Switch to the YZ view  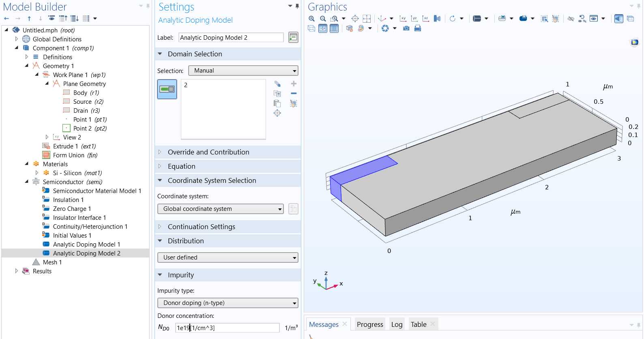pos(414,19)
